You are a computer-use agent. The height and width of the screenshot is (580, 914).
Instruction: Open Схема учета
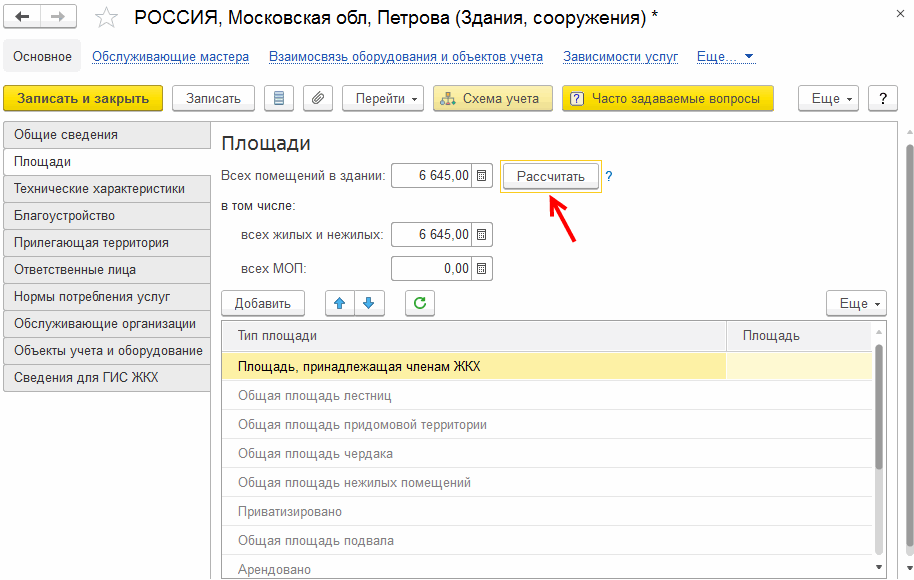pos(493,99)
